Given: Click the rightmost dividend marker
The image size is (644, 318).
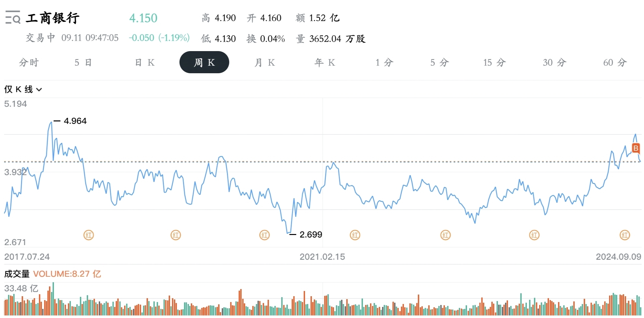Looking at the screenshot, I should (x=624, y=235).
